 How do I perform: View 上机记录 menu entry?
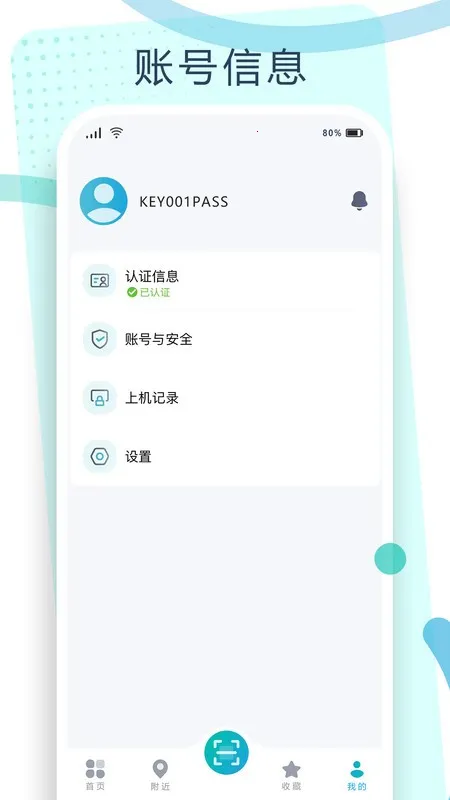225,398
